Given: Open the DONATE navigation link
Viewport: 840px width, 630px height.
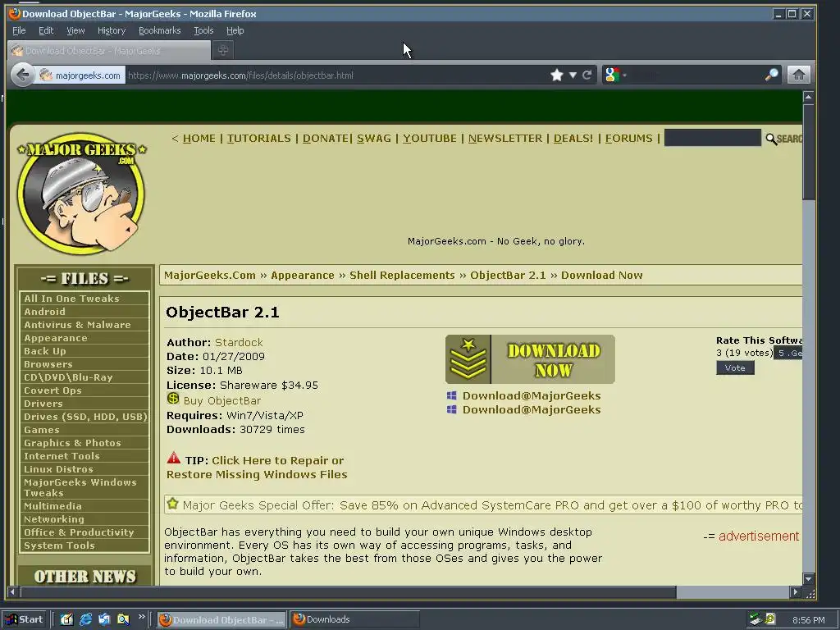Looking at the screenshot, I should coord(325,138).
